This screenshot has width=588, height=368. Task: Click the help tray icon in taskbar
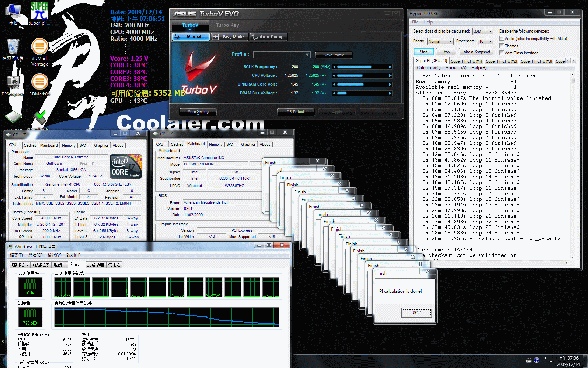pos(537,360)
